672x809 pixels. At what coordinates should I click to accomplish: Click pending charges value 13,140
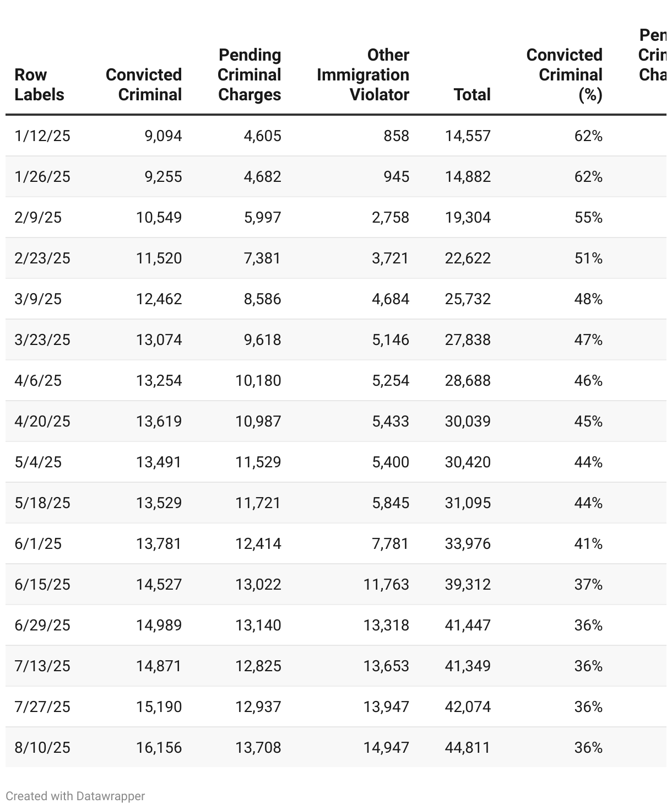click(x=258, y=625)
